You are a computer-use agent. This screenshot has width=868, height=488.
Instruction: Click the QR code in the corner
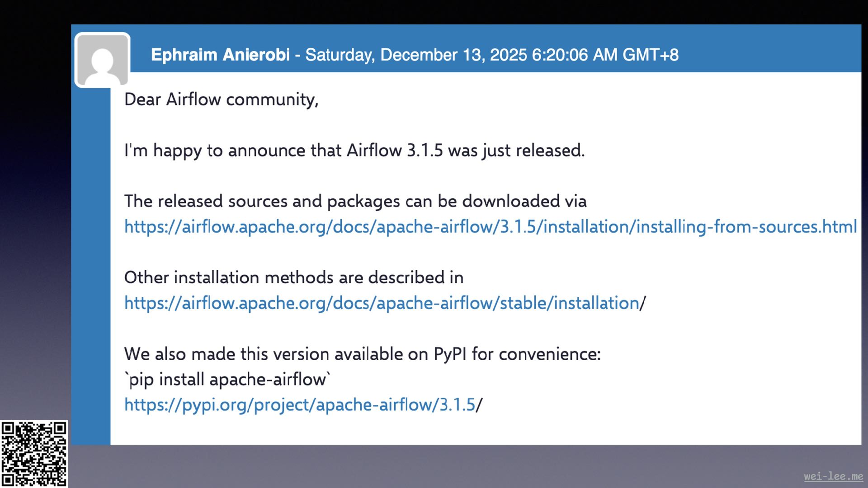[x=34, y=454]
